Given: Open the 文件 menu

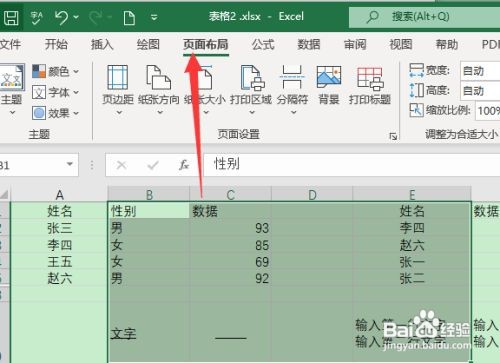Looking at the screenshot, I should click(x=9, y=44).
